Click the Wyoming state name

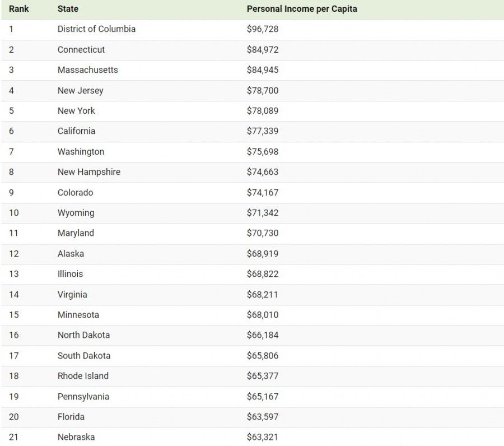(x=76, y=213)
